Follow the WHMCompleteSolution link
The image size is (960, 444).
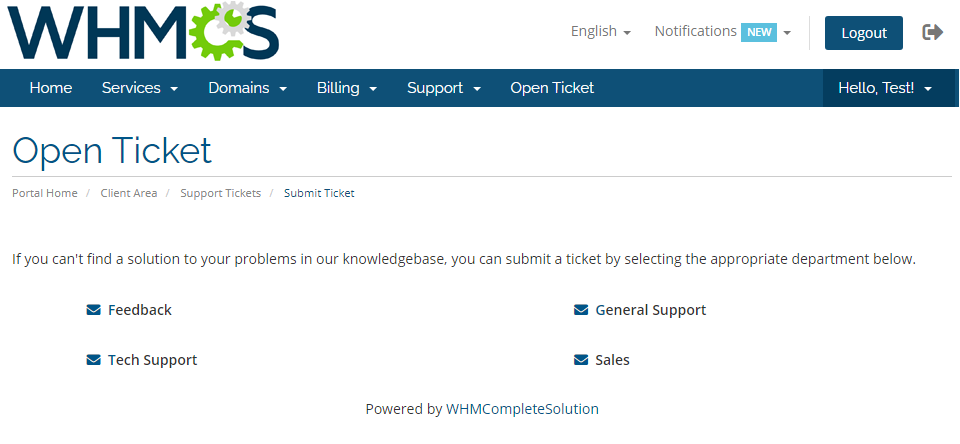tap(522, 409)
